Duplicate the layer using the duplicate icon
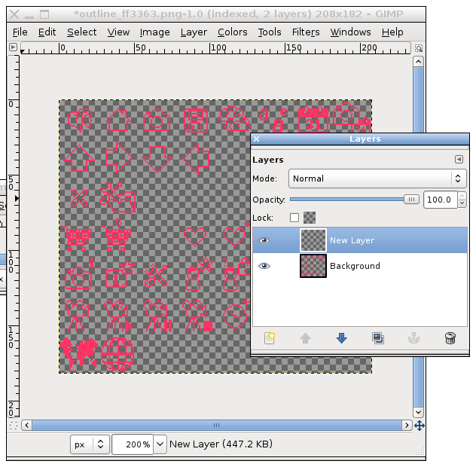 click(x=378, y=338)
